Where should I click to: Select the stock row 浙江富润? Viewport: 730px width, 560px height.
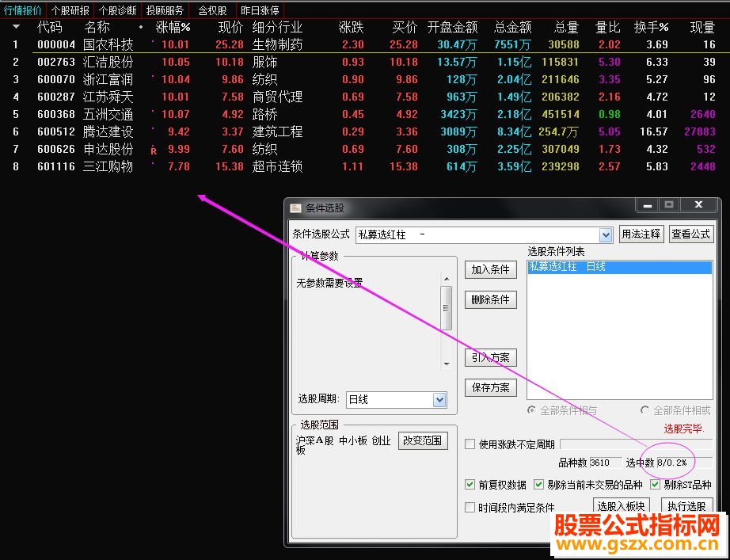(x=365, y=80)
